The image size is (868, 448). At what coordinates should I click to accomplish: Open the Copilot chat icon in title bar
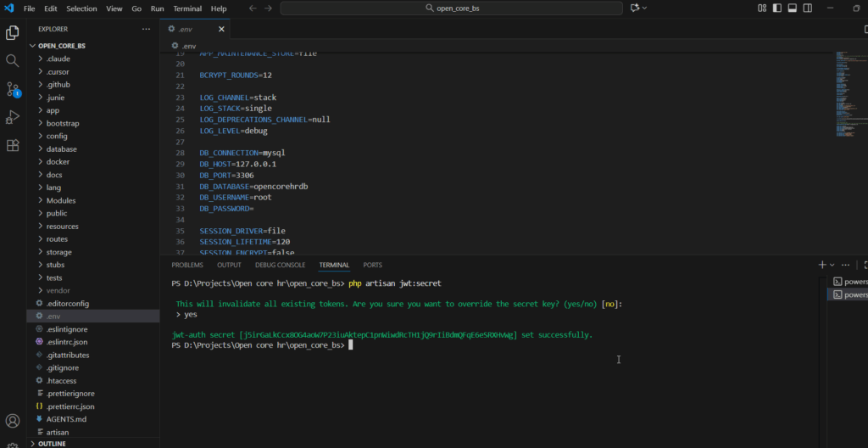633,8
